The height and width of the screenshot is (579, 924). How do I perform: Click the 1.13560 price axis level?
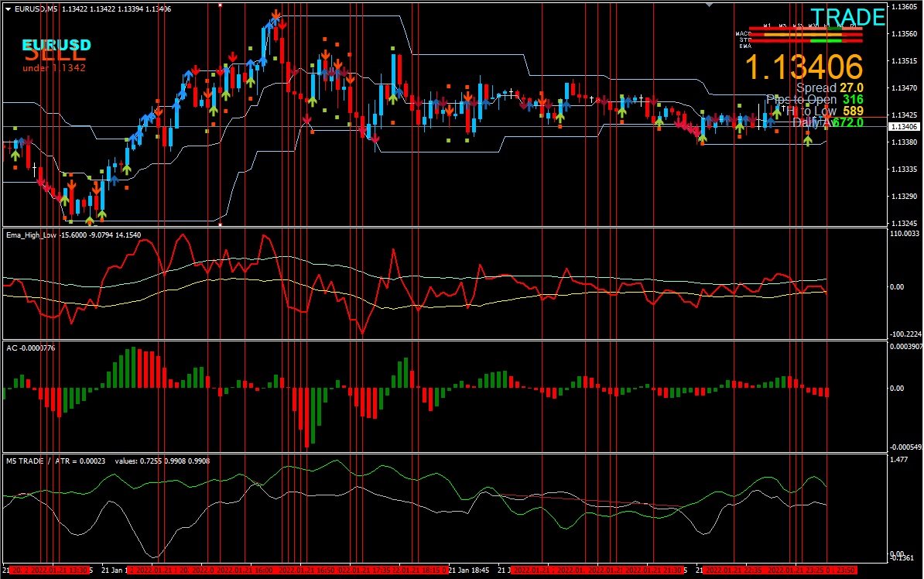[904, 33]
